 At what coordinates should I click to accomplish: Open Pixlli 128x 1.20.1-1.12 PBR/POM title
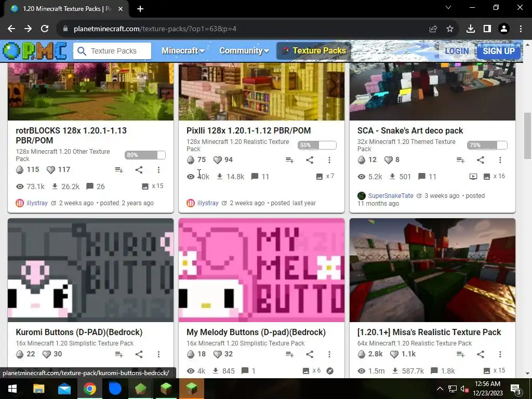249,130
